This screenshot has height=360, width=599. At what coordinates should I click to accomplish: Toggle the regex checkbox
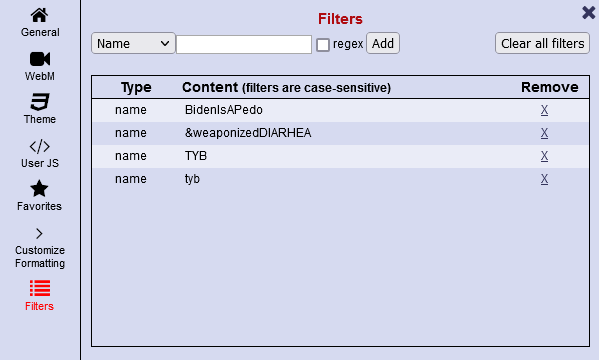point(323,45)
